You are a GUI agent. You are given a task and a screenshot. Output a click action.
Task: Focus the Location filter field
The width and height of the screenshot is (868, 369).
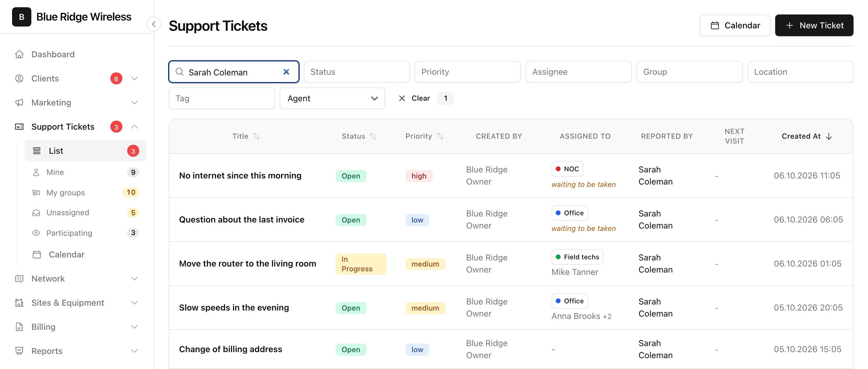800,72
